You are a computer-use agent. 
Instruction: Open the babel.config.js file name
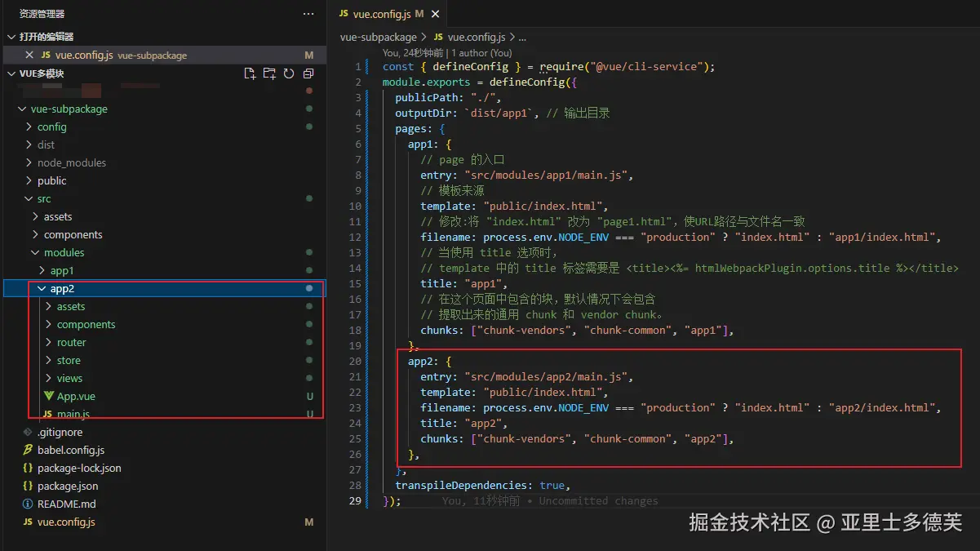click(x=71, y=450)
